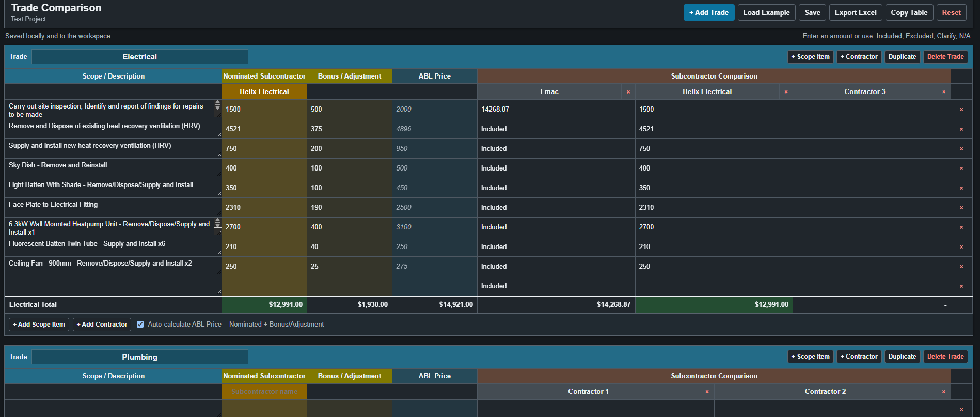This screenshot has width=980, height=417.
Task: Edit the Helix Electrical nominated subcontractor name
Action: 264,92
